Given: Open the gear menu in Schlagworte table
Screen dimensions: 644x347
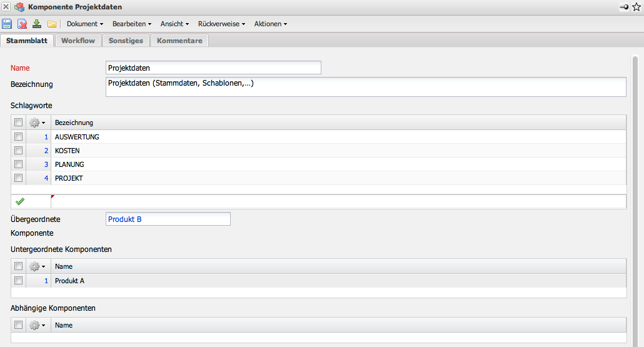Looking at the screenshot, I should (x=38, y=123).
